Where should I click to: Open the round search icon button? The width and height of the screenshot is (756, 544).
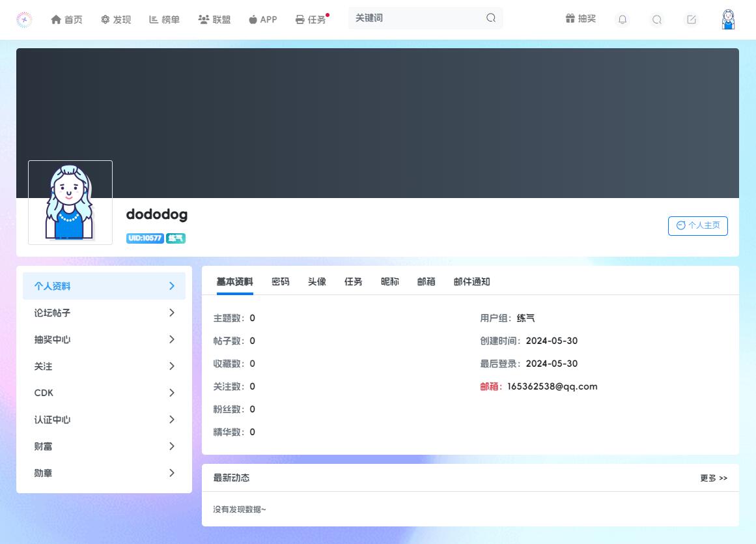point(657,20)
